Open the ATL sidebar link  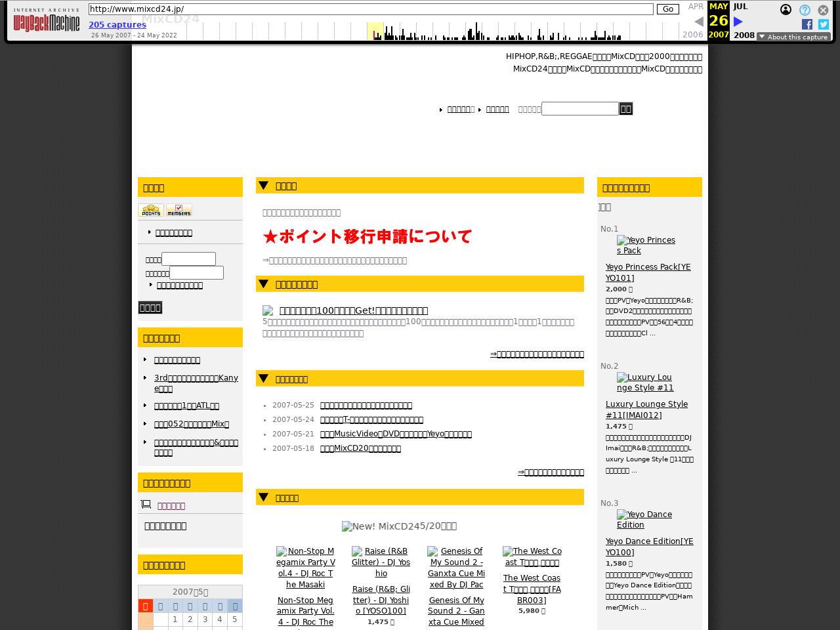[186, 406]
